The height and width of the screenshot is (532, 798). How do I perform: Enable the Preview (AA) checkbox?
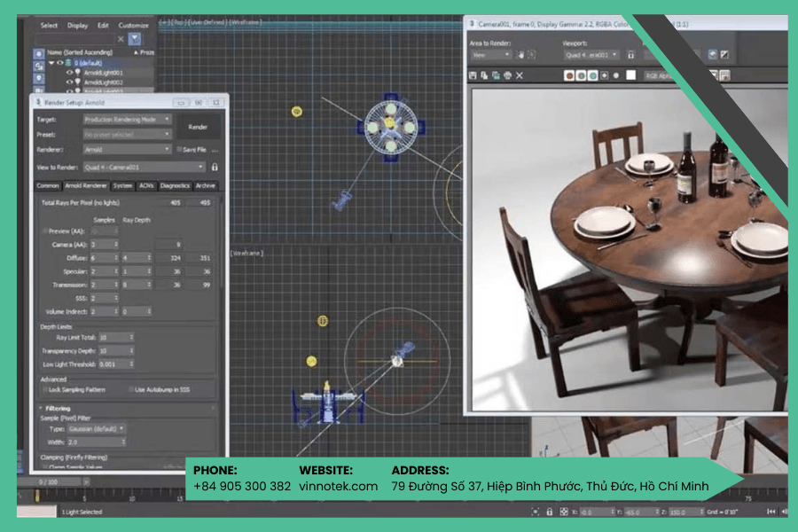pos(45,231)
